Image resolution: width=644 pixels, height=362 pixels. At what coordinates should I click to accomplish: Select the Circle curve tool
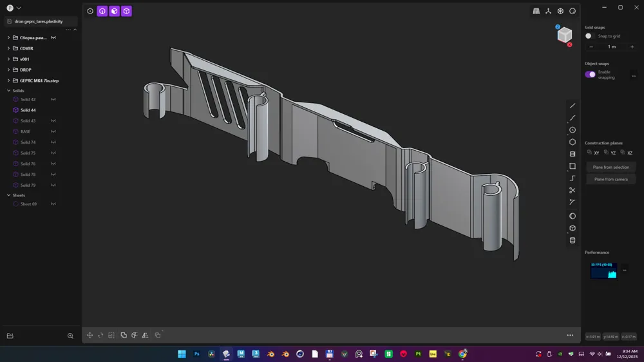click(572, 130)
